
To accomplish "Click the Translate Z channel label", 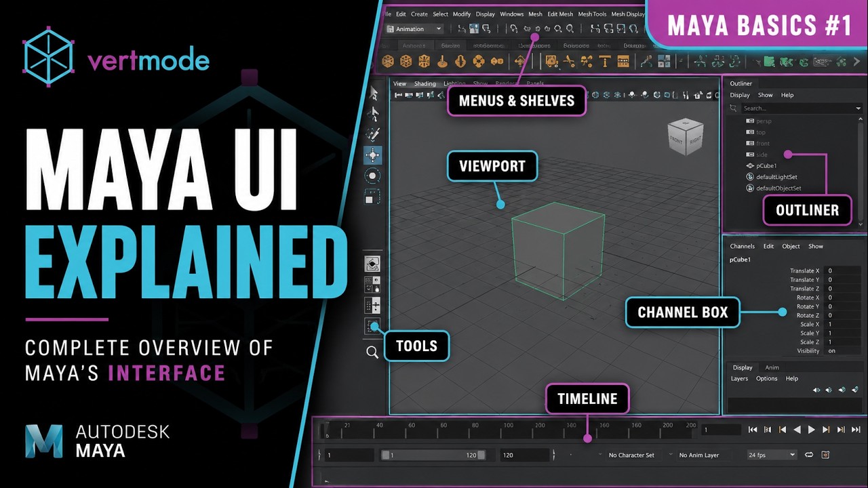I will 805,289.
